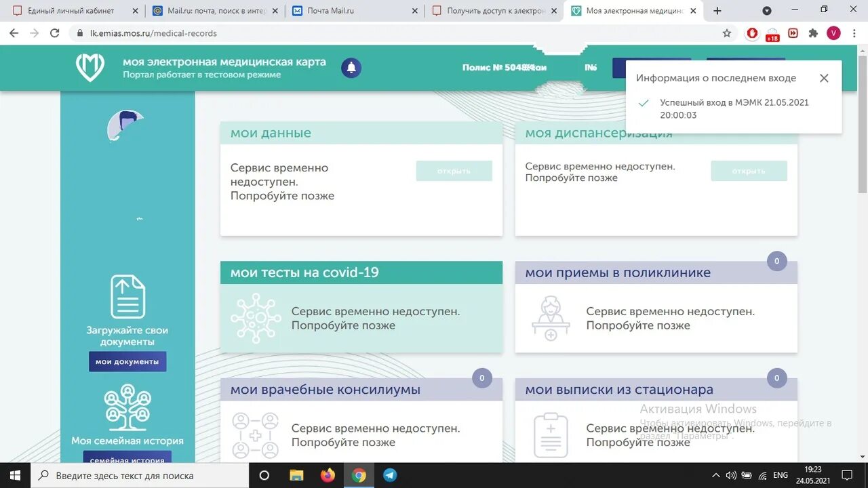Open File Explorer from taskbar
Image resolution: width=868 pixels, height=488 pixels.
click(296, 475)
